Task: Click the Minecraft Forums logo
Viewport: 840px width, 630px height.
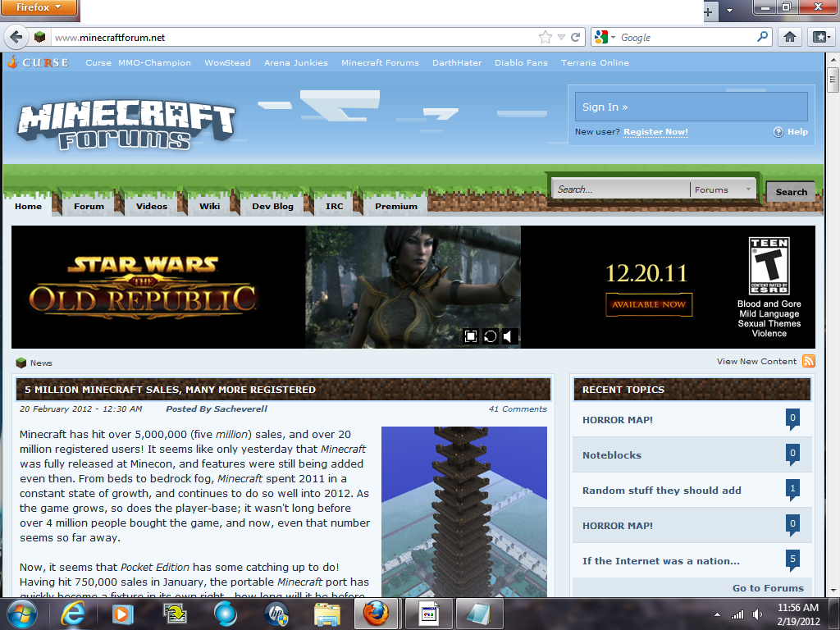Action: coord(126,125)
